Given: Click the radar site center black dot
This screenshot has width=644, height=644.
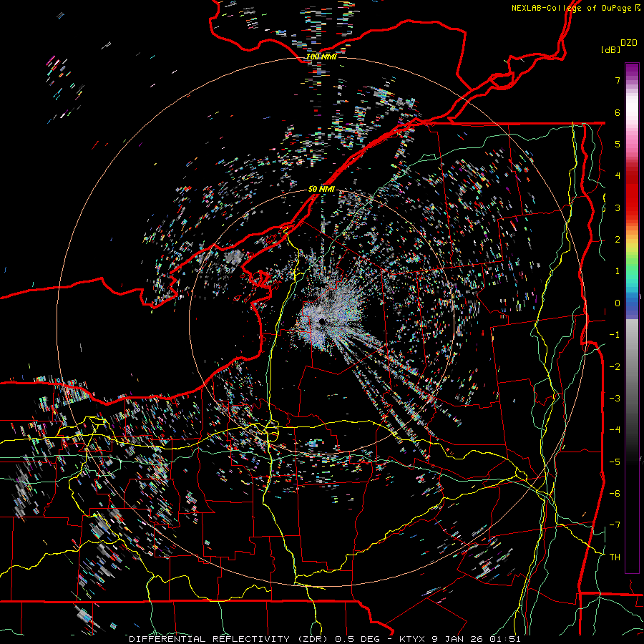Looking at the screenshot, I should pyautogui.click(x=321, y=322).
